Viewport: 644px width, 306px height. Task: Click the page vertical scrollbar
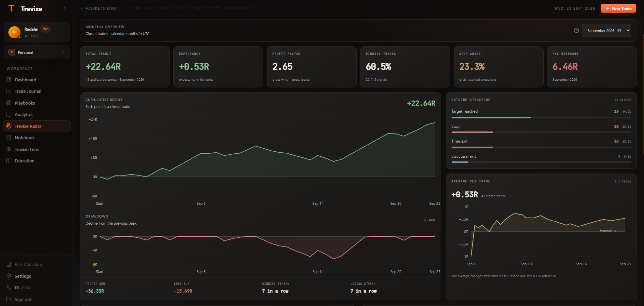[x=643, y=94]
